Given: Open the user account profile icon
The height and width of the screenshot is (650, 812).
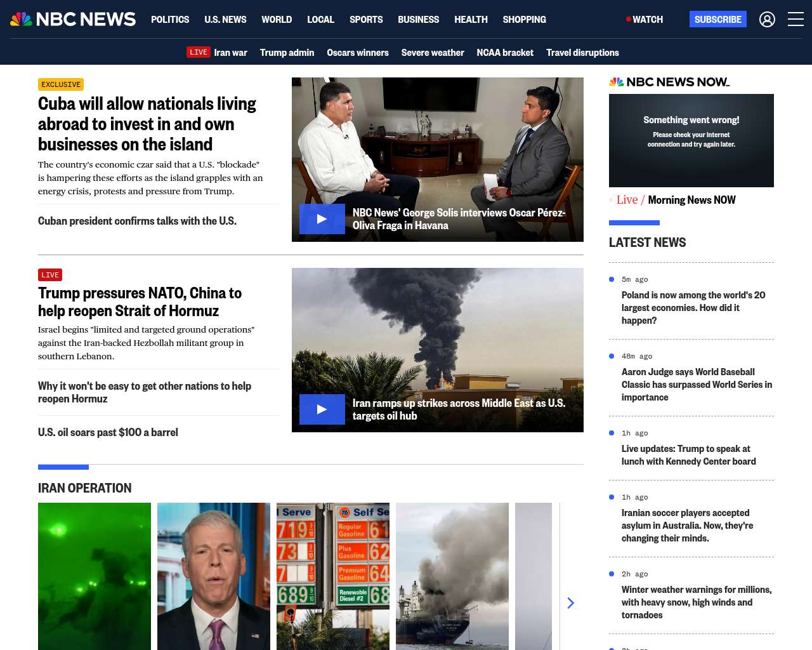Looking at the screenshot, I should [767, 20].
